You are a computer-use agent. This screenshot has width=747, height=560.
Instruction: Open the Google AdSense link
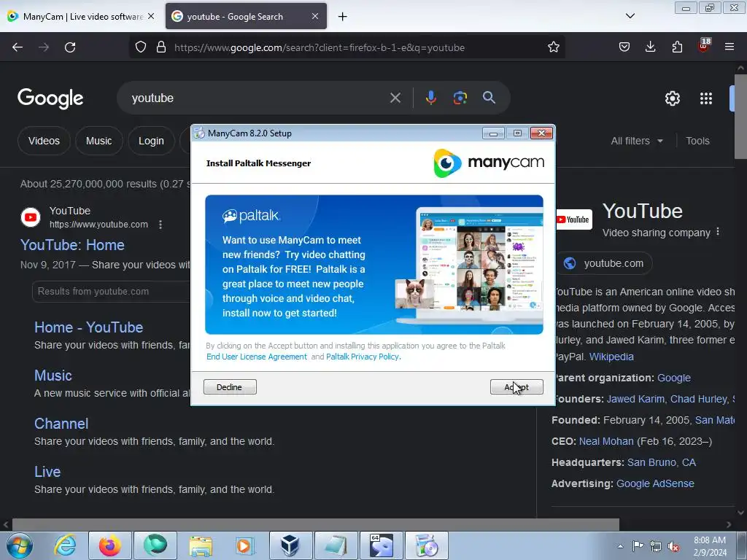655,484
